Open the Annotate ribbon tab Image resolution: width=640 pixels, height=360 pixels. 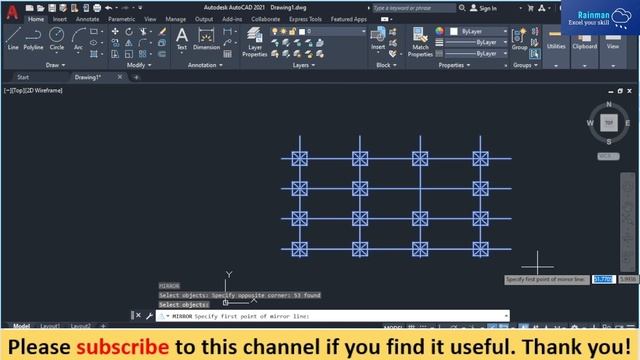(87, 19)
